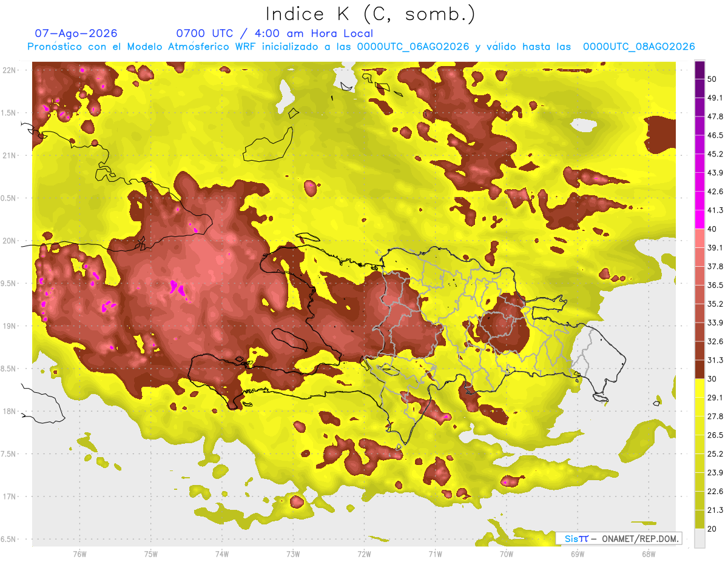Pick the bright yellow swatch between 29.1 and 30
Viewport: 728px width, 562px height.
pyautogui.click(x=699, y=388)
